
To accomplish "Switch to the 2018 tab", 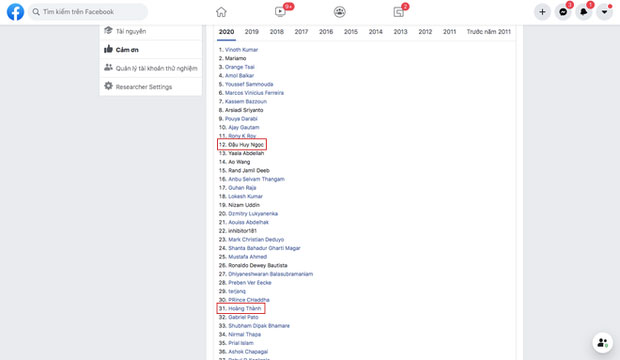I will (276, 32).
